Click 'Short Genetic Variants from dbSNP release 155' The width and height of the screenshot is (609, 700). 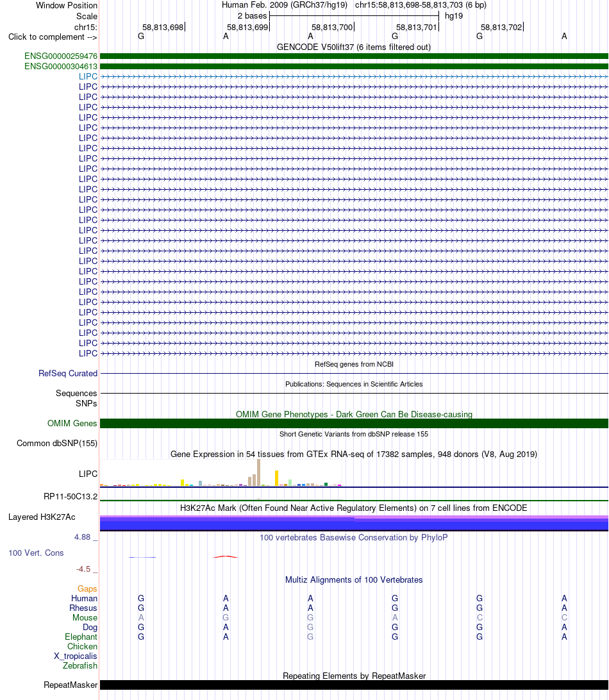pyautogui.click(x=354, y=434)
